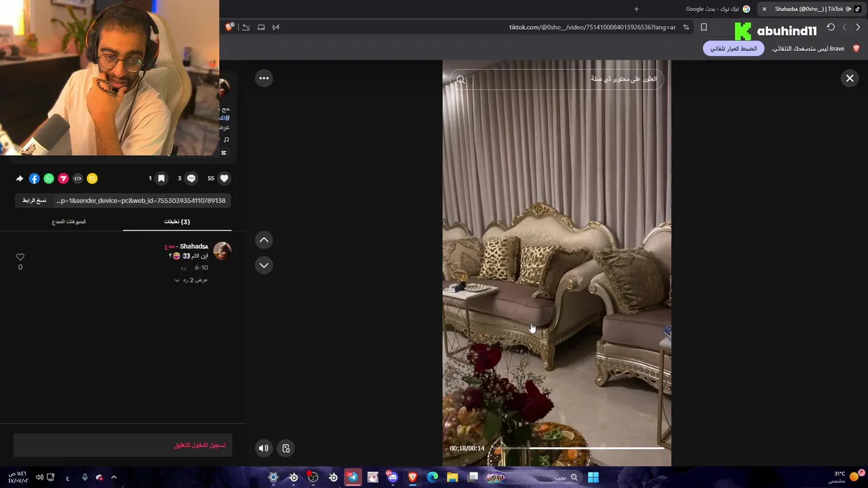Open the volume control in the tray
This screenshot has width=868, height=488.
39,477
